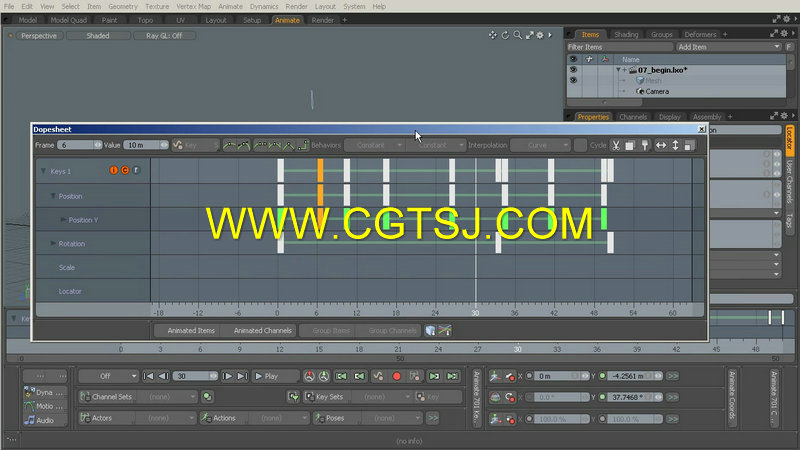Click the stepped slope icon in Dopesheet
This screenshot has height=450, width=800.
pos(304,145)
